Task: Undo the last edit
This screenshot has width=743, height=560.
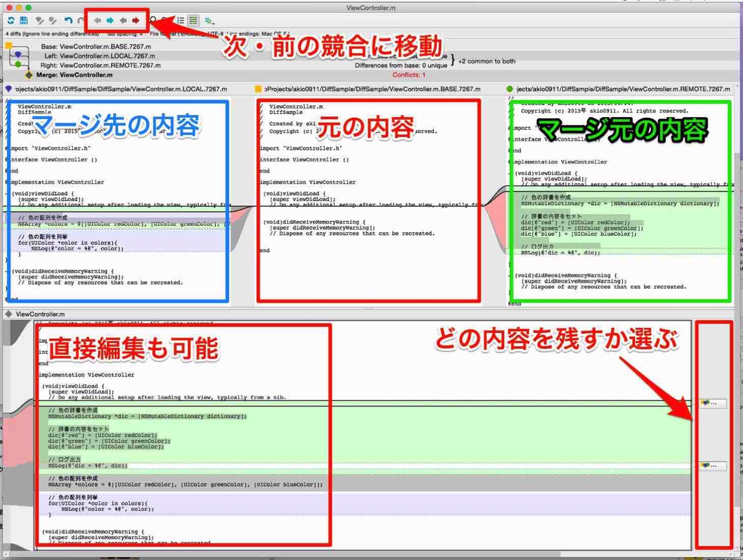Action: click(68, 20)
